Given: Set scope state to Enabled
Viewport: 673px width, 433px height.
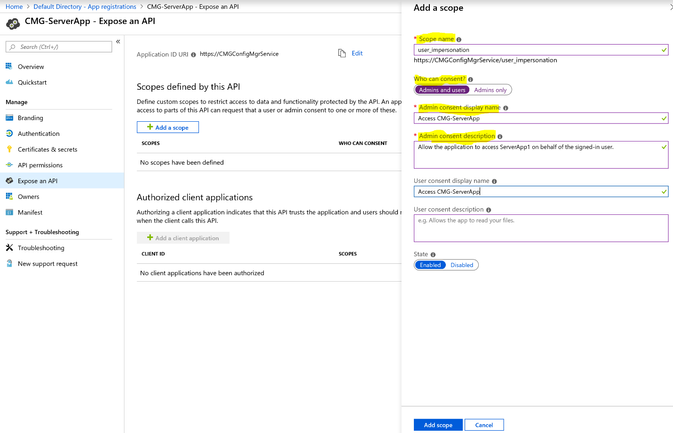Looking at the screenshot, I should [430, 265].
